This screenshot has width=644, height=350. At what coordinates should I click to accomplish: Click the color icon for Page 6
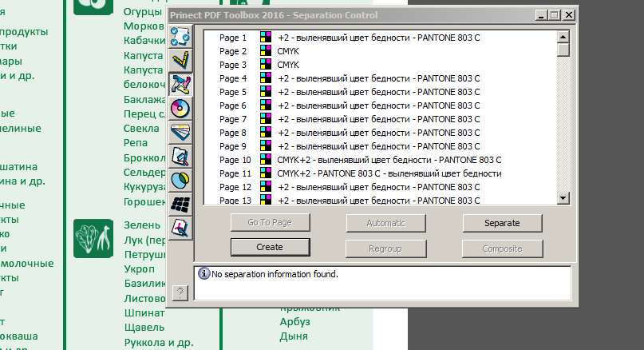click(265, 105)
